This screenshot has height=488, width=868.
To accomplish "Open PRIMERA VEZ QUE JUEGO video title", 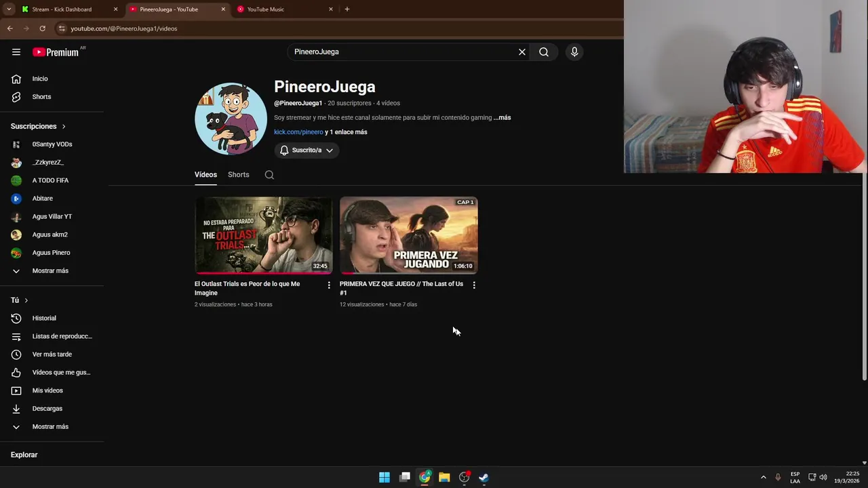I will 401,288.
